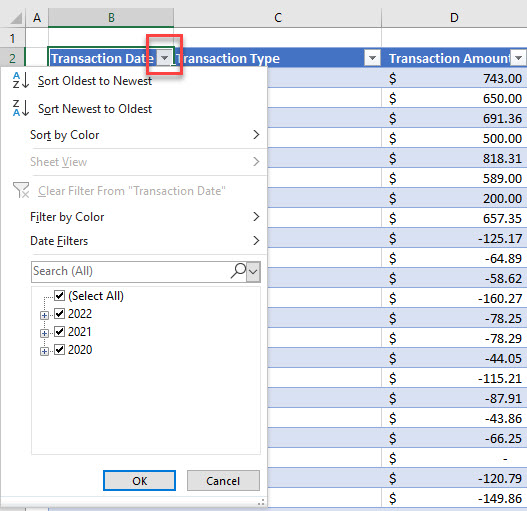The height and width of the screenshot is (511, 527).
Task: Click the Sort Oldest to Newest A-Z icon
Action: point(21,80)
